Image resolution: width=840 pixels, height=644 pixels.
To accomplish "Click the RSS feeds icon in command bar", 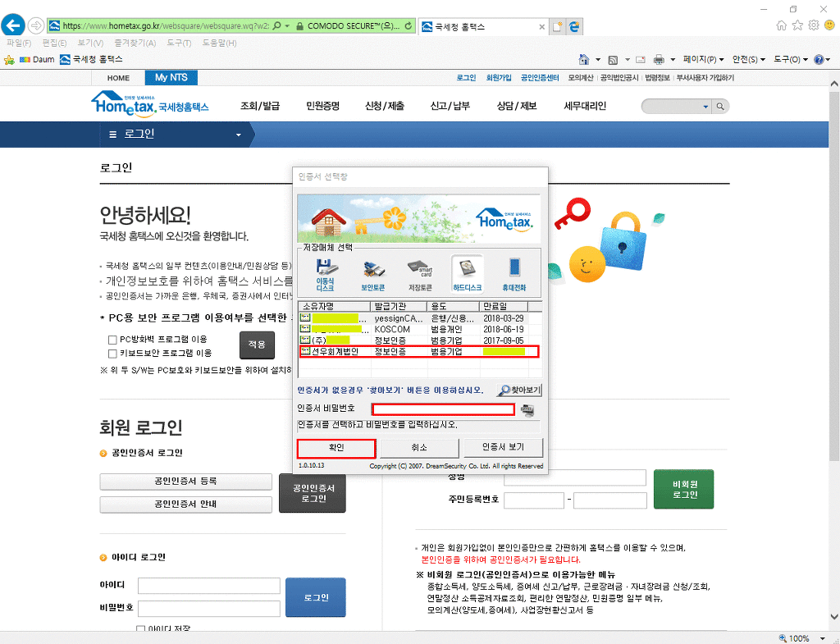I will point(614,60).
